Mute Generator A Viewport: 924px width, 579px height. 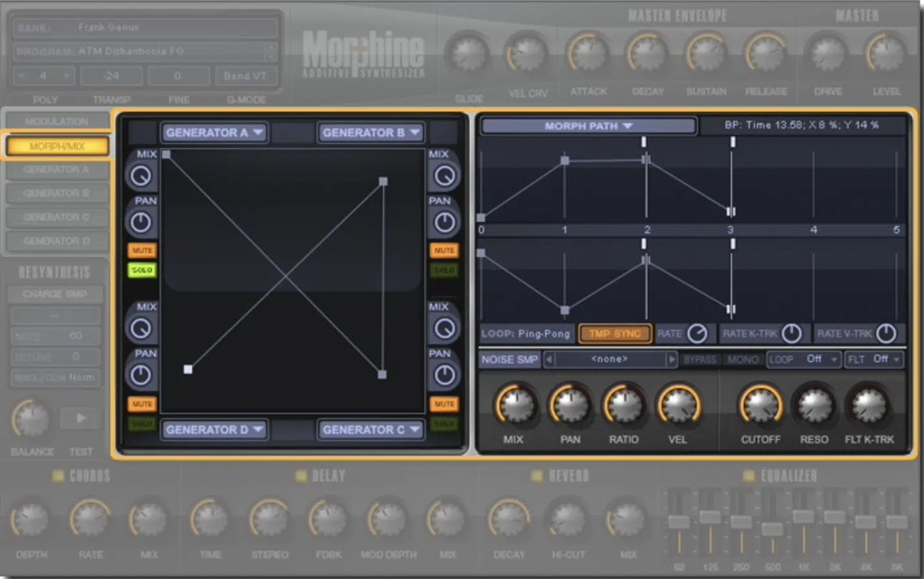pyautogui.click(x=142, y=251)
